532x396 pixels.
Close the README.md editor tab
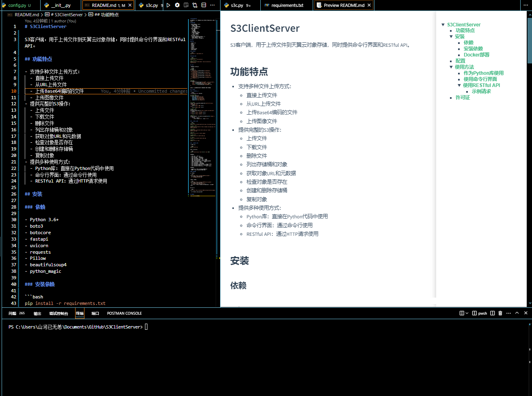tap(130, 5)
